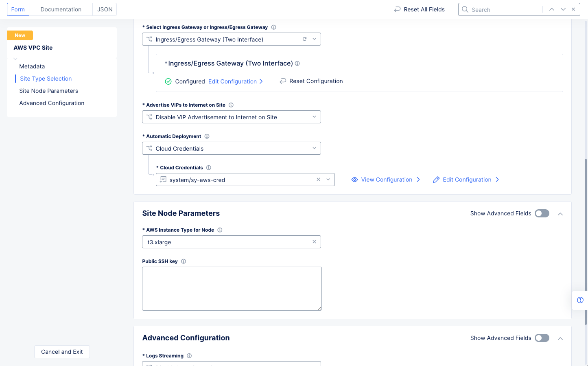Open the Documentation tab
The width and height of the screenshot is (588, 366).
[x=61, y=9]
